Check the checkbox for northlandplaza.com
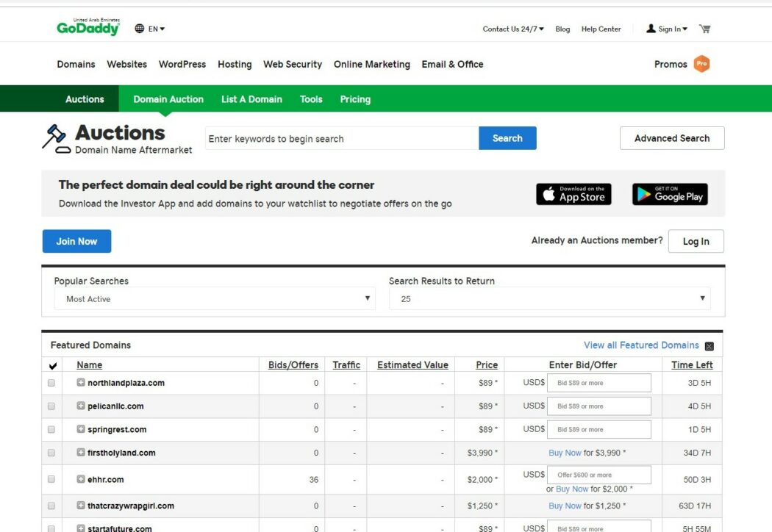 (x=51, y=382)
